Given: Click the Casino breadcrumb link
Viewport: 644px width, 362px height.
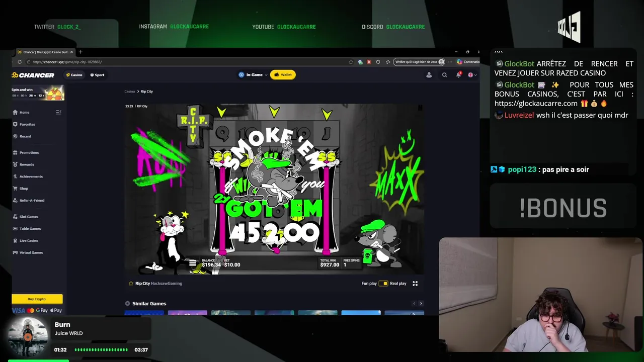Looking at the screenshot, I should coord(129,92).
